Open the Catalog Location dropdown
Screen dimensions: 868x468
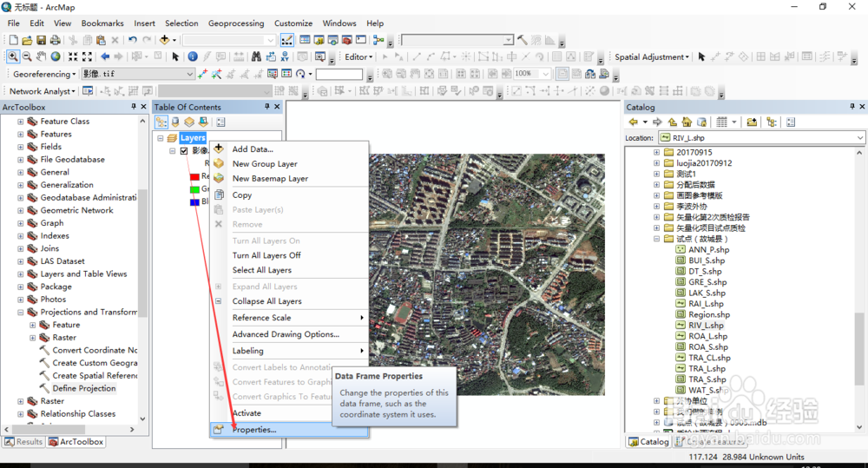tap(859, 138)
